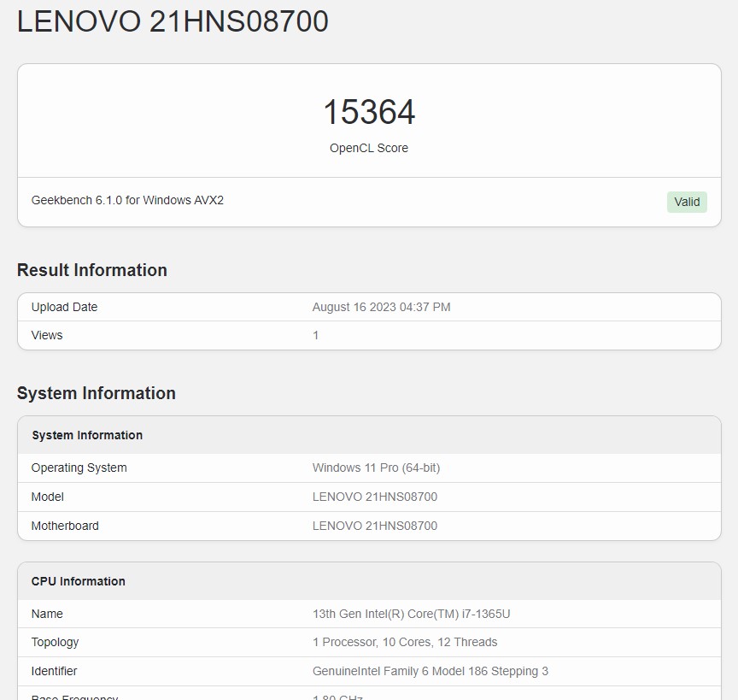Viewport: 738px width, 700px height.
Task: Click the August 16 2023 upload date value
Action: [x=381, y=307]
